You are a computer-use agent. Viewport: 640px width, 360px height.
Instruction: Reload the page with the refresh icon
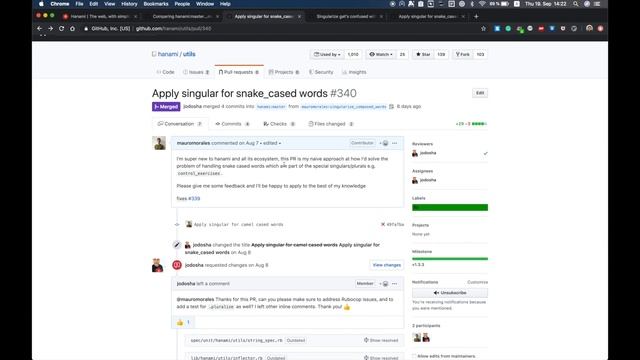(61, 29)
